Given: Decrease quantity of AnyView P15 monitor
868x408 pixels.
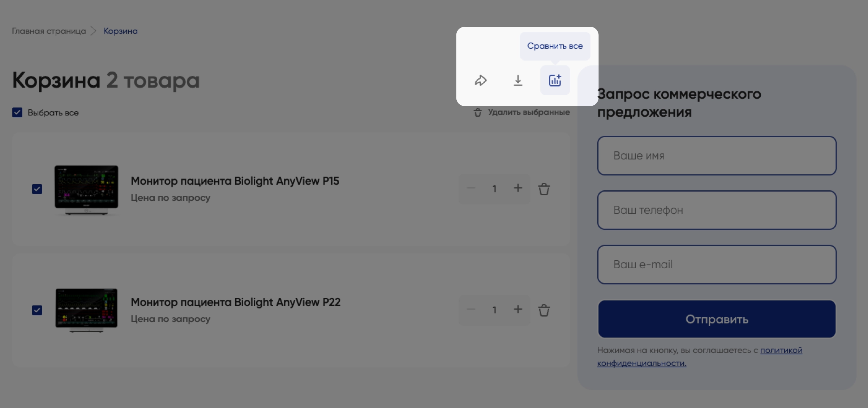Looking at the screenshot, I should (x=471, y=188).
